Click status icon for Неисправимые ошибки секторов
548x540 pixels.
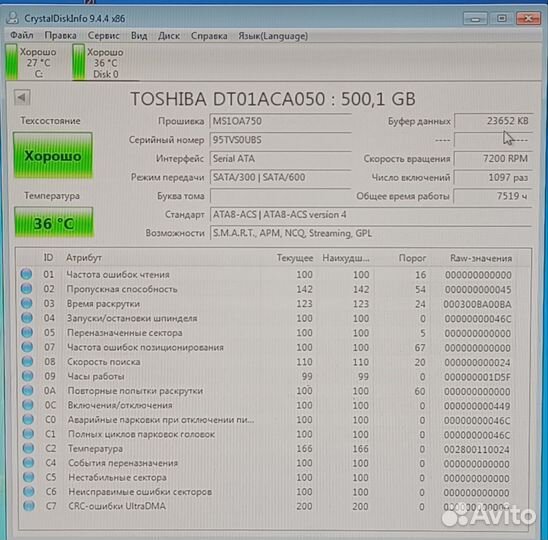[x=29, y=491]
